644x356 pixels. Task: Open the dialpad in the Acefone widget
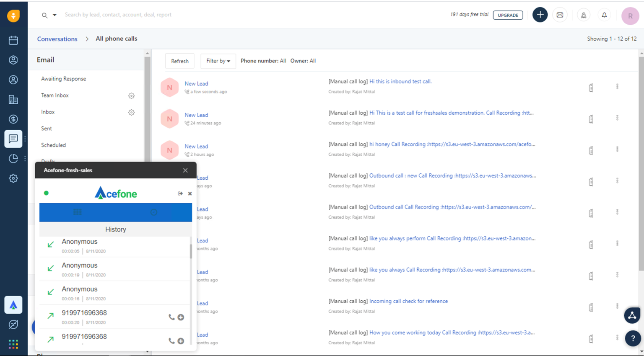click(x=78, y=212)
